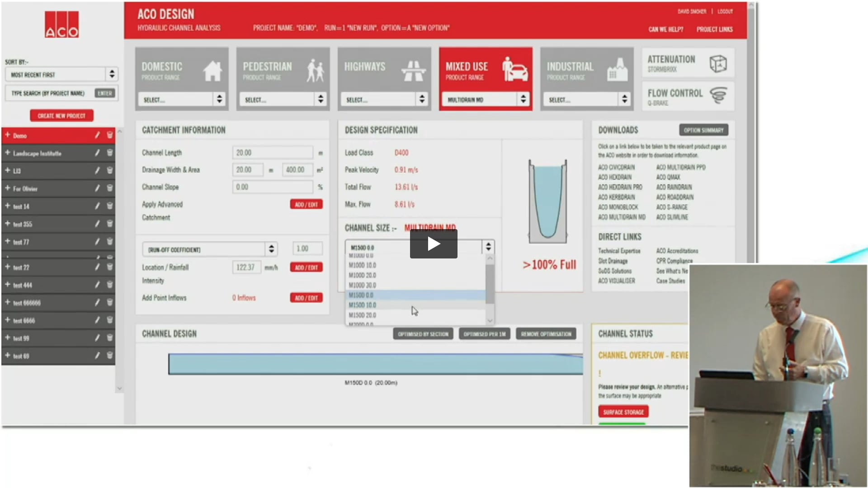The width and height of the screenshot is (868, 488).
Task: Click the Logout link
Action: point(725,12)
